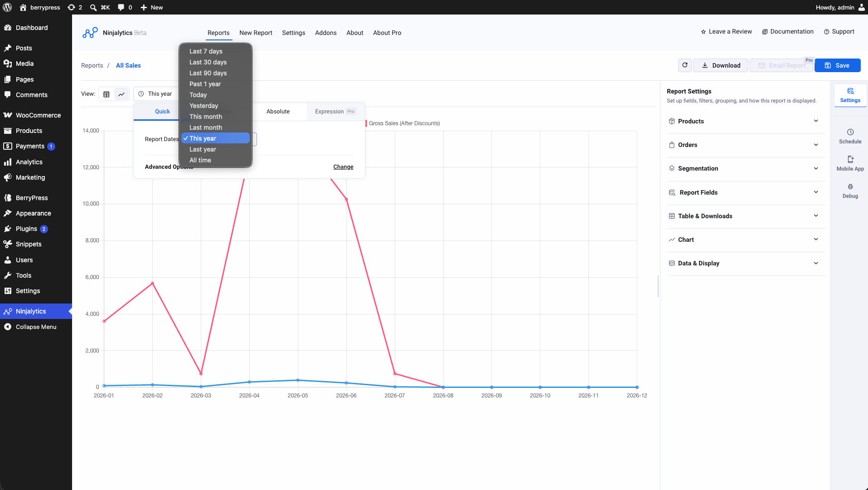The width and height of the screenshot is (868, 490).
Task: Expand the Products settings section
Action: tap(746, 121)
